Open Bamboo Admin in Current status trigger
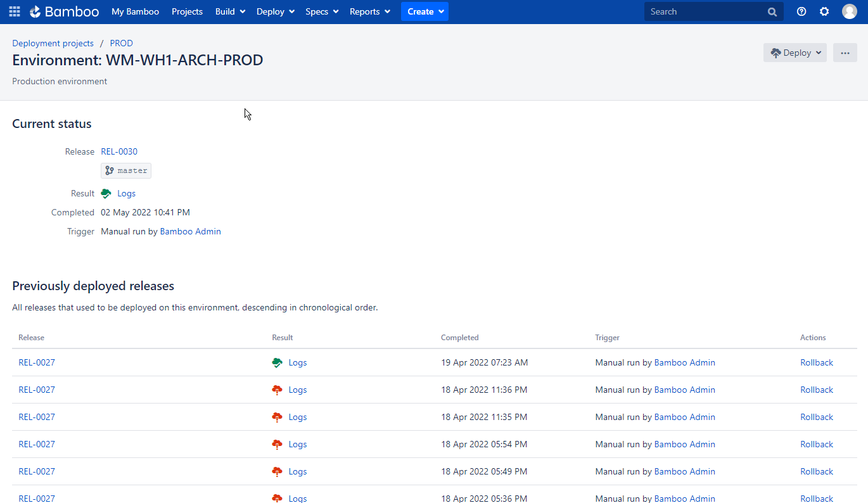The height and width of the screenshot is (503, 868). click(191, 232)
